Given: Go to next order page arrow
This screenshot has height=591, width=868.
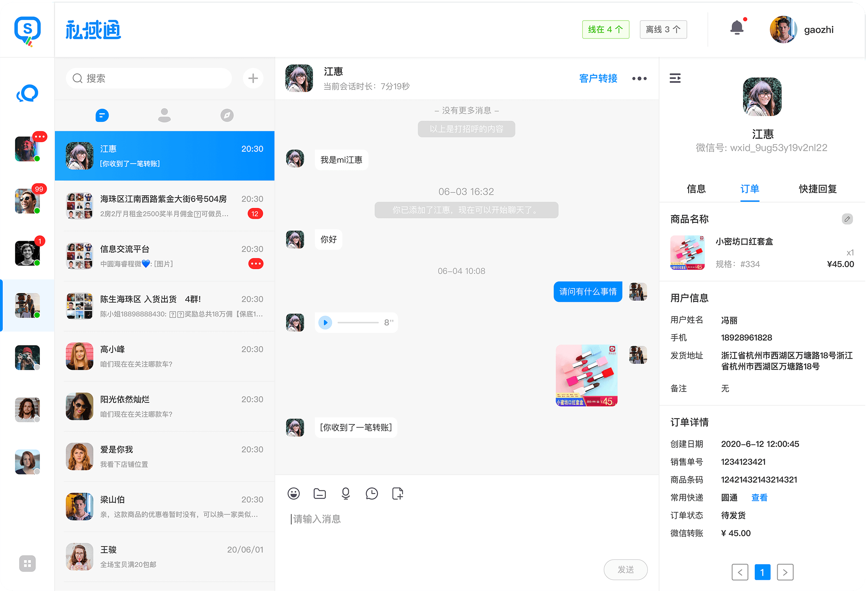Looking at the screenshot, I should [x=785, y=572].
